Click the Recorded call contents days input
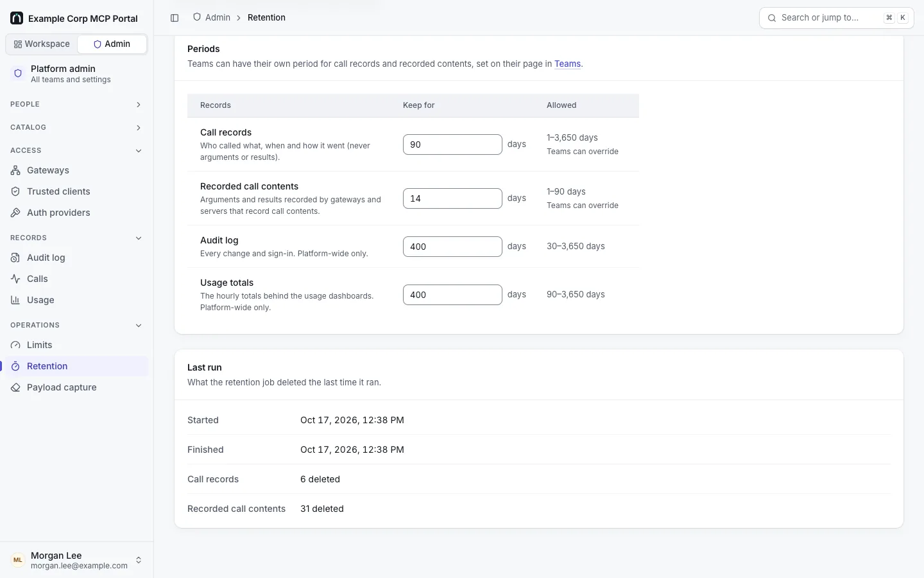Viewport: 924px width, 578px height. pos(452,198)
